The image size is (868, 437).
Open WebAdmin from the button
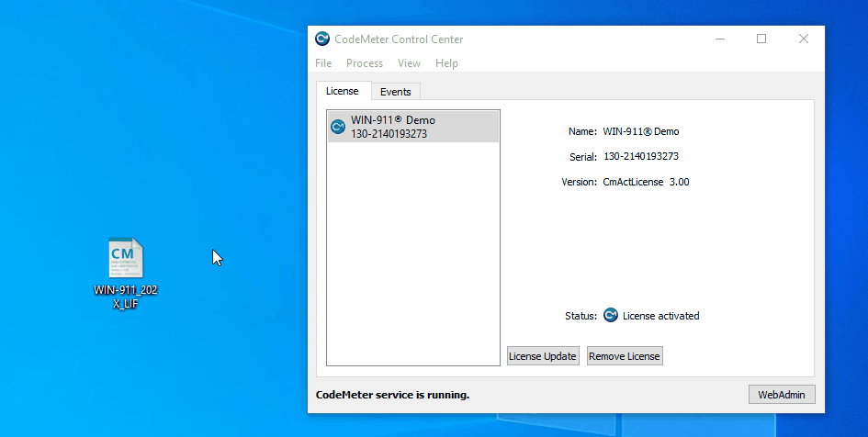782,395
